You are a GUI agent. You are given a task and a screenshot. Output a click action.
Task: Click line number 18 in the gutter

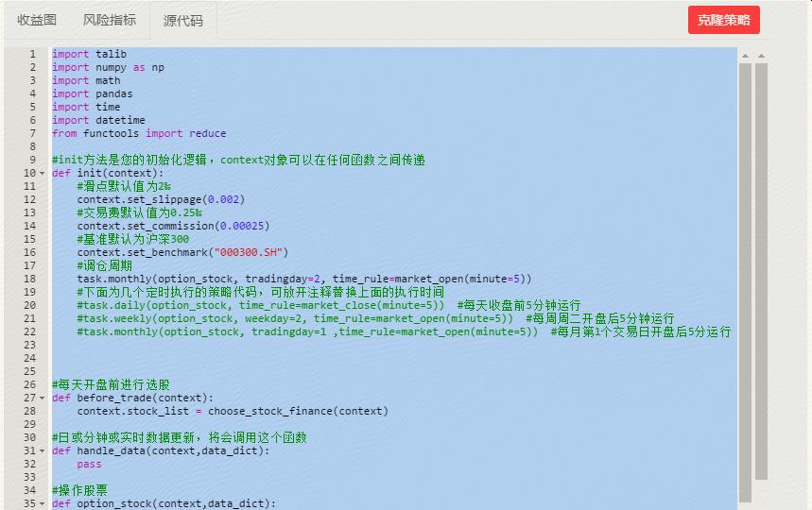coord(29,279)
